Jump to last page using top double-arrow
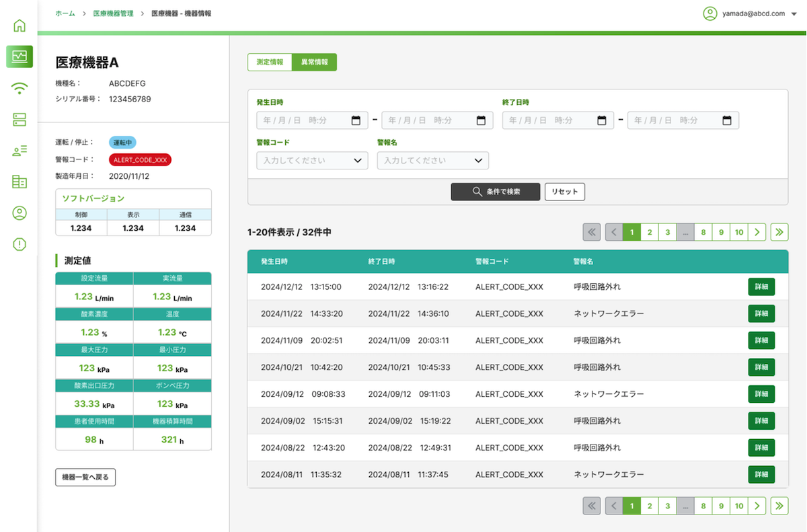The width and height of the screenshot is (807, 532). pos(779,232)
